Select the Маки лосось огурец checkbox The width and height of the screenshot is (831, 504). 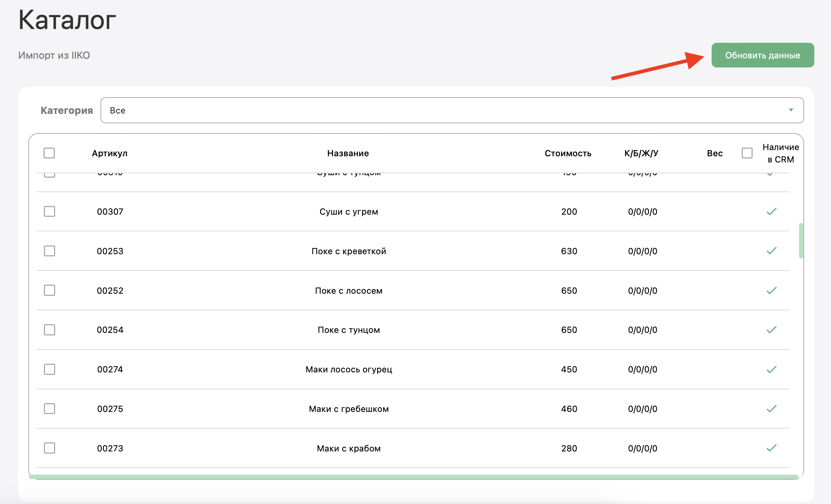click(x=49, y=369)
